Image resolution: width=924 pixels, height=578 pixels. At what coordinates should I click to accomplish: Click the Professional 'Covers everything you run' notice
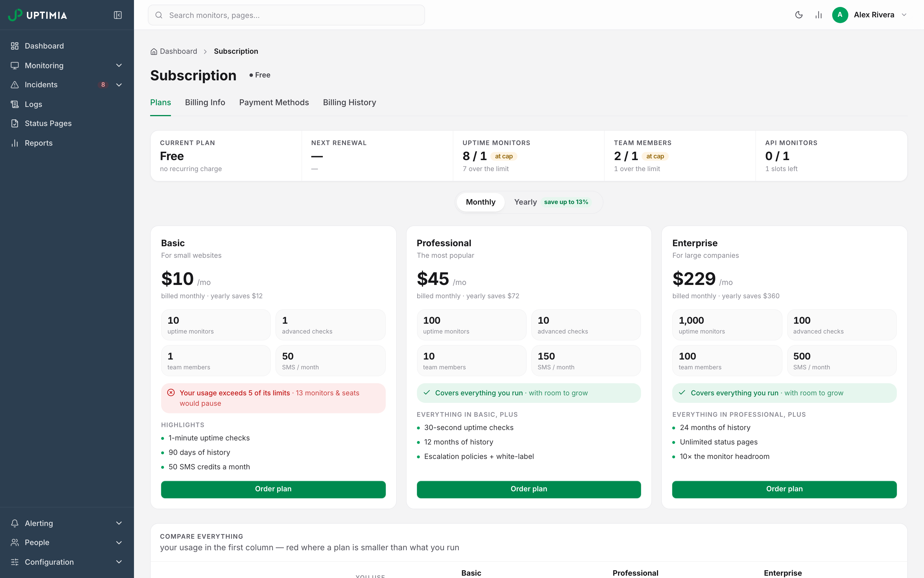(528, 393)
